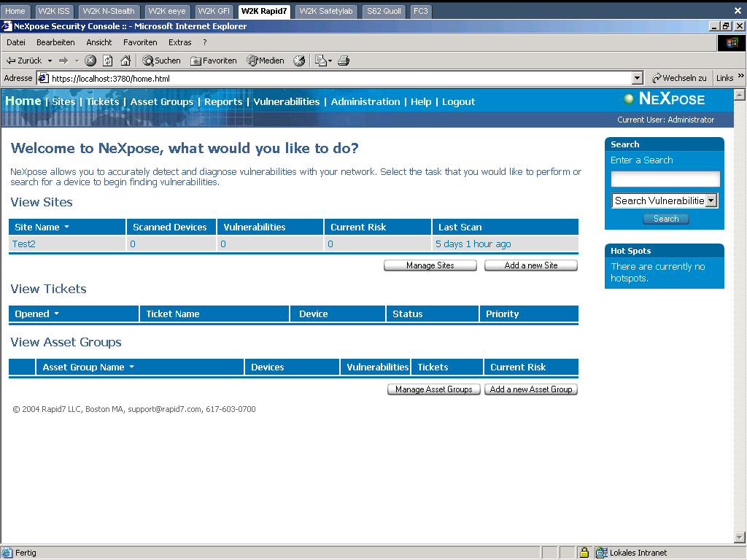The width and height of the screenshot is (747, 560).
Task: Click the Manage Sites button
Action: click(x=430, y=265)
